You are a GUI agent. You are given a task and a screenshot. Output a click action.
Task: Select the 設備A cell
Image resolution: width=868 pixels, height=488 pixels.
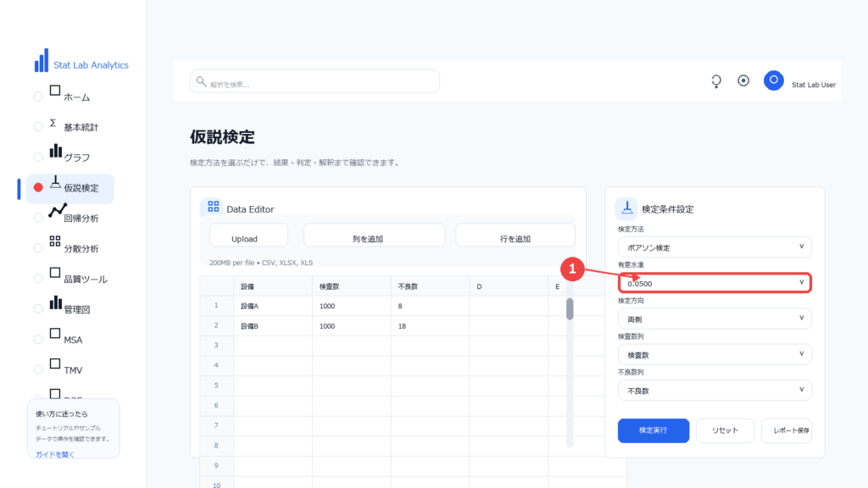272,306
